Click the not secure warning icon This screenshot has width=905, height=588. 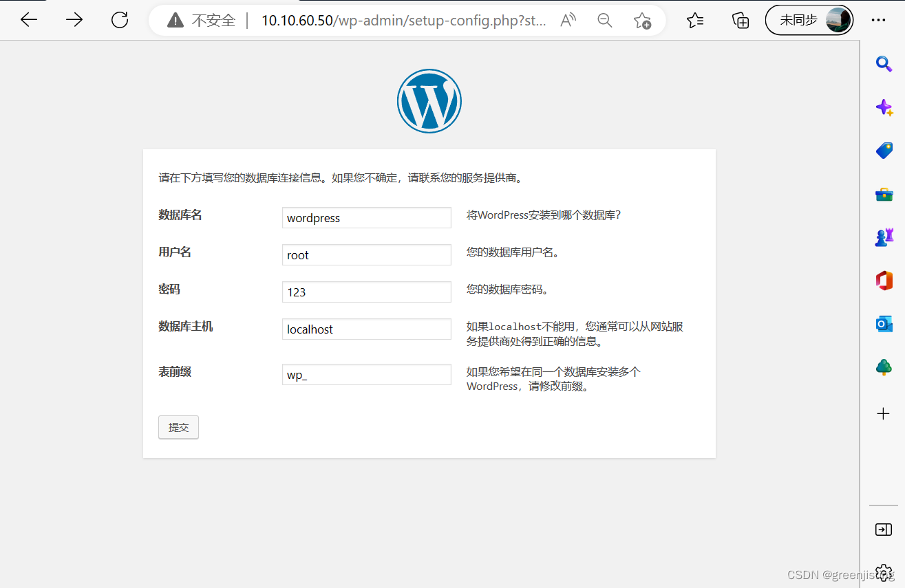point(176,21)
